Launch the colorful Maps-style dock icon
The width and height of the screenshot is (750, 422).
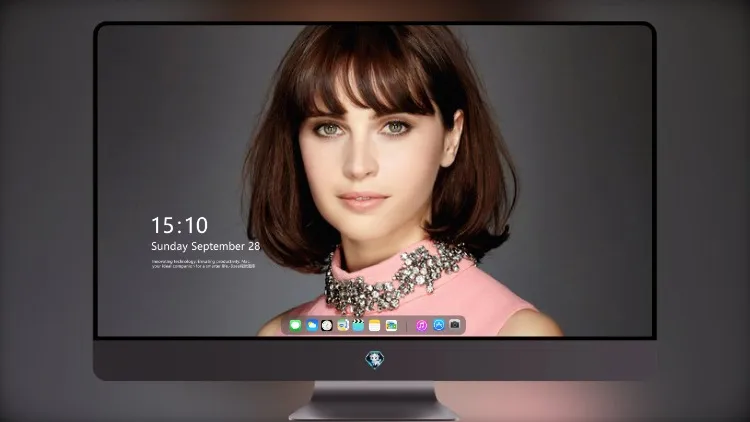click(x=342, y=325)
